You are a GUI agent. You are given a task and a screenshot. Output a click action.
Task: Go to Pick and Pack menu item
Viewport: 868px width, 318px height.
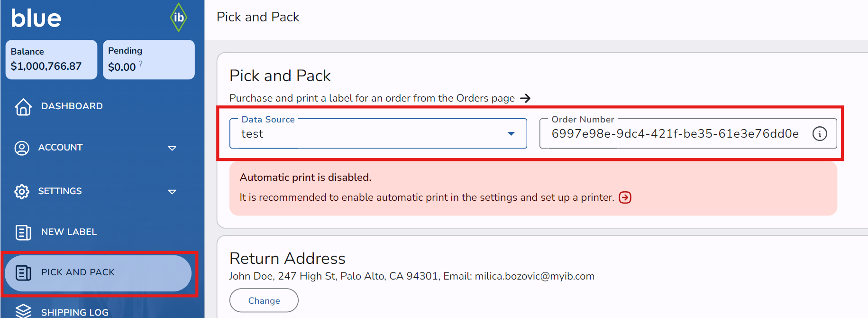(78, 272)
